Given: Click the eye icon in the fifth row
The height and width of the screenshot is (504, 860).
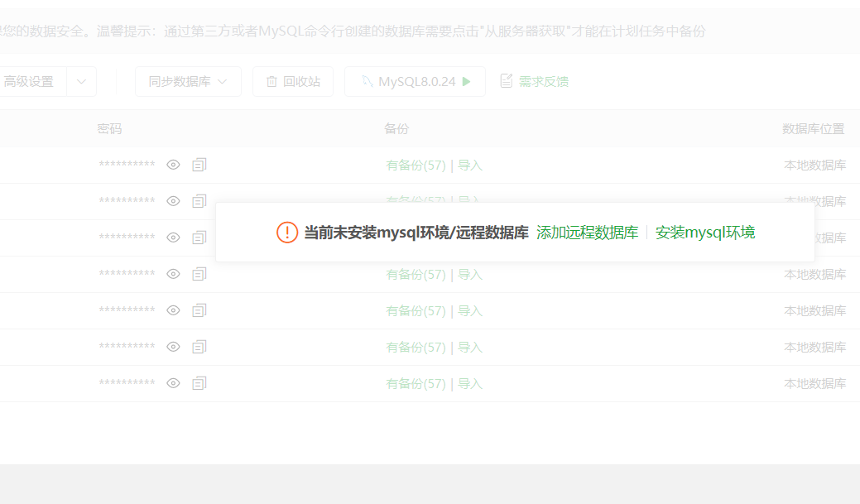Looking at the screenshot, I should 173,310.
